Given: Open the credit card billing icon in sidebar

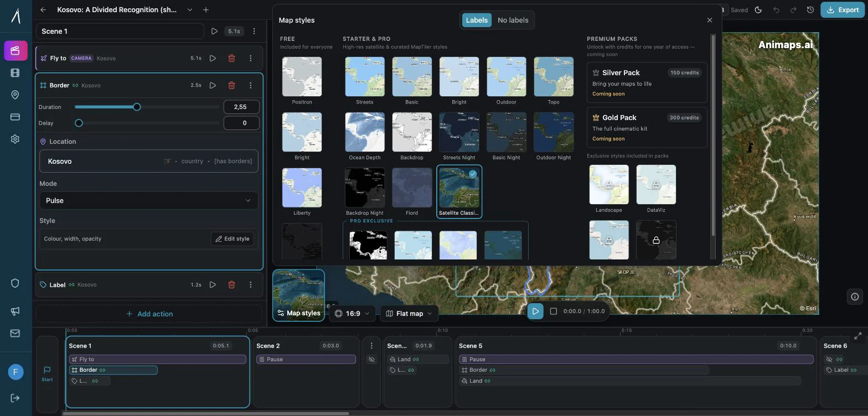Looking at the screenshot, I should click(15, 117).
